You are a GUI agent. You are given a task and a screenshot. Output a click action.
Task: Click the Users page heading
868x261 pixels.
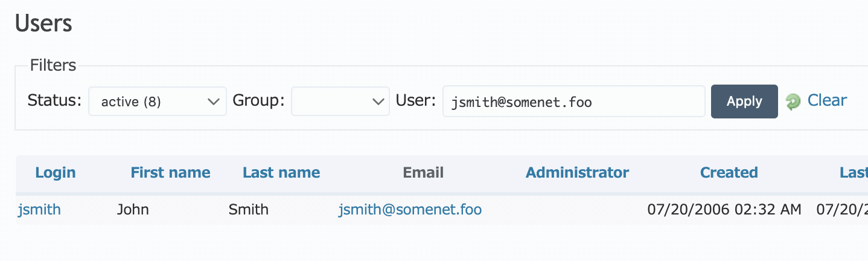(x=43, y=24)
